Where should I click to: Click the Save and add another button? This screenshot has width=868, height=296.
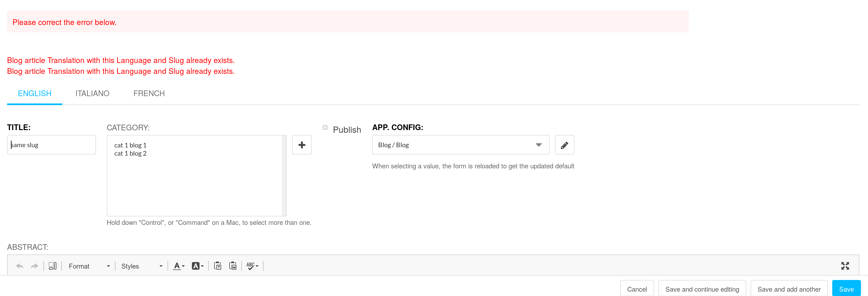789,289
